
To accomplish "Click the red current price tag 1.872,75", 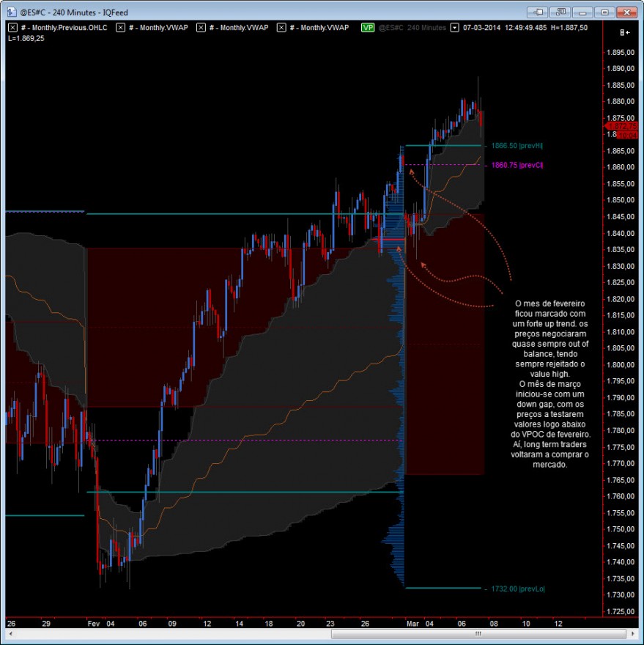I will pos(621,126).
